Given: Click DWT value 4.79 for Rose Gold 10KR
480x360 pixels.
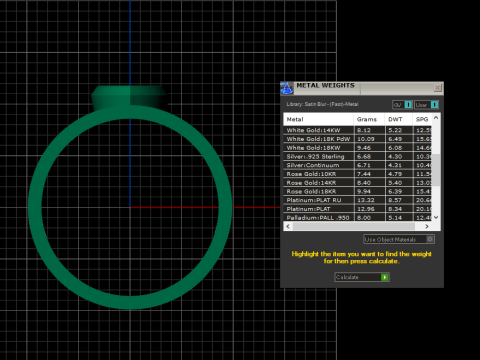Looking at the screenshot, I should [x=395, y=174].
